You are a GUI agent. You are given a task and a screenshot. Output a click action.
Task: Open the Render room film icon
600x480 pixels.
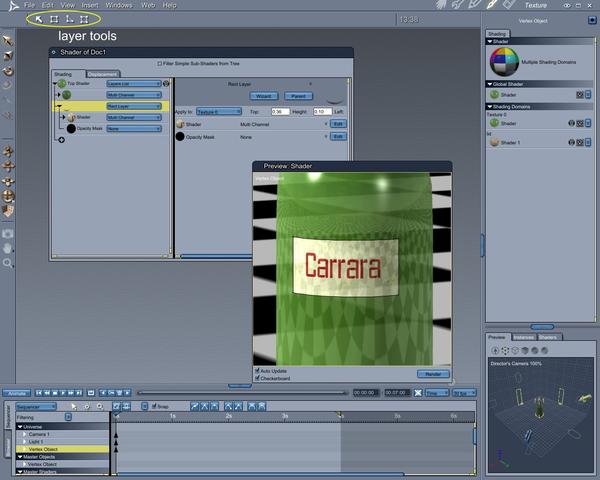click(509, 5)
